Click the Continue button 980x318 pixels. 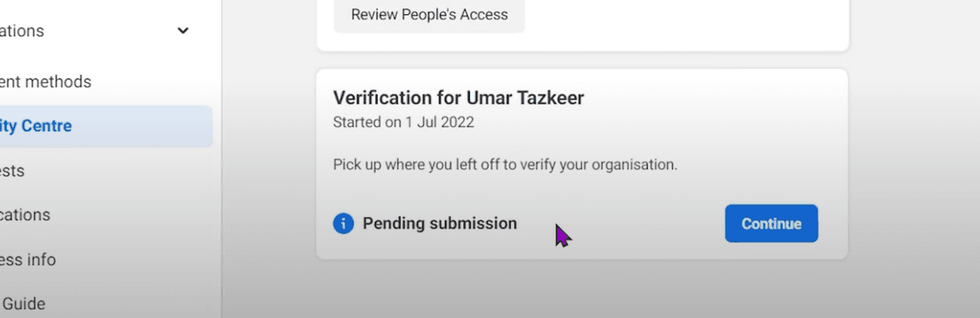point(771,223)
